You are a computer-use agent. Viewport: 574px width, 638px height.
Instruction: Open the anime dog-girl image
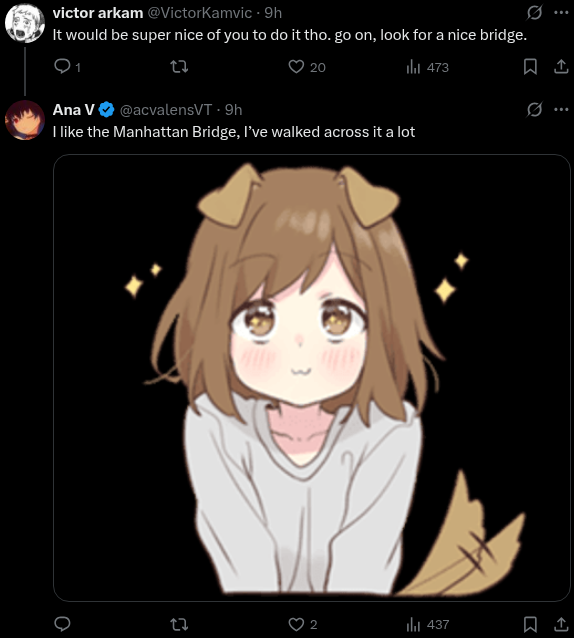coord(312,378)
